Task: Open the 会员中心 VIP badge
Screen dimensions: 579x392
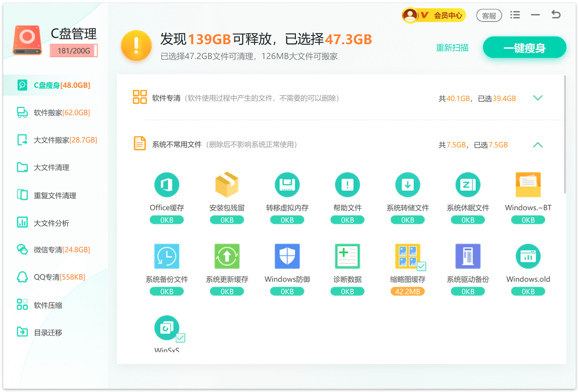Action: tap(434, 15)
